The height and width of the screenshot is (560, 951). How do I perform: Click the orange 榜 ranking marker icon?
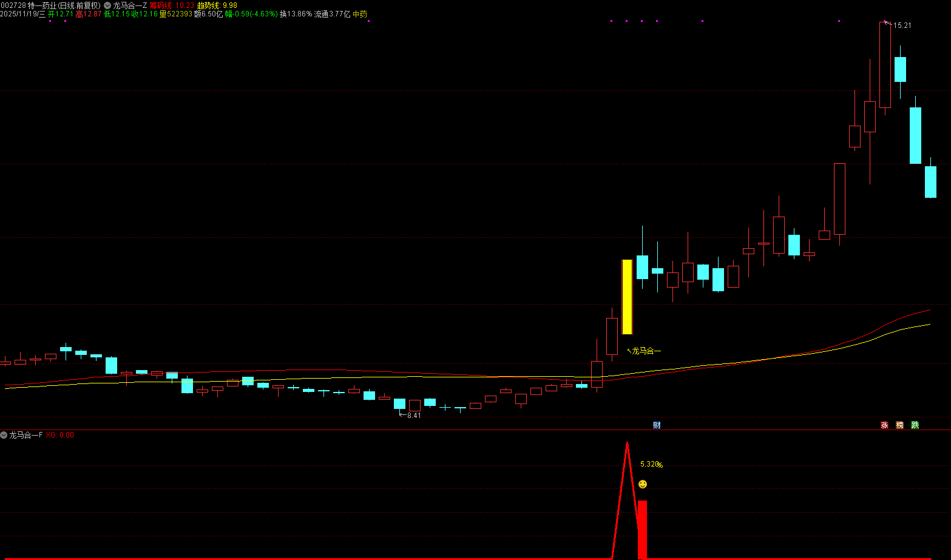(899, 425)
